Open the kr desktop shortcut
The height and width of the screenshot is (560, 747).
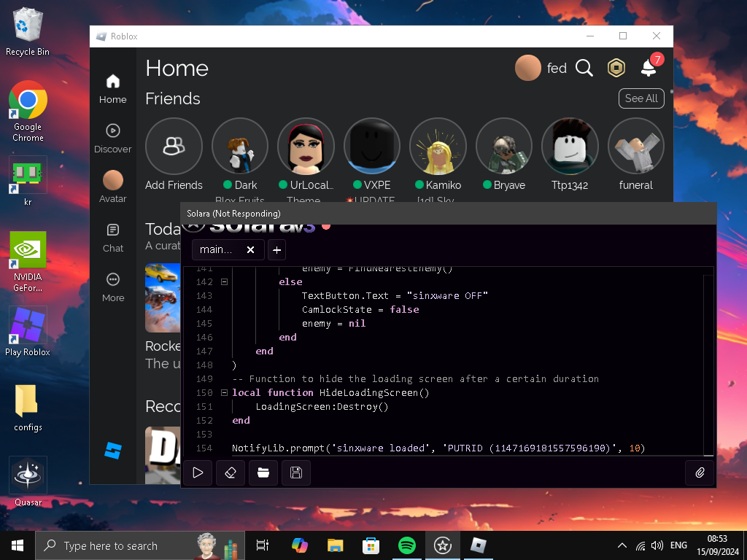(28, 182)
